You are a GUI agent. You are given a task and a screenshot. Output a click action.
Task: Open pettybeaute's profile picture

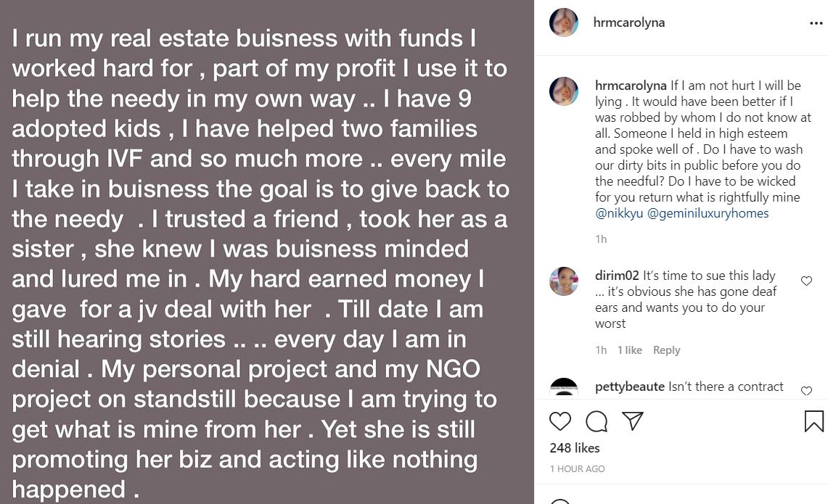(564, 387)
